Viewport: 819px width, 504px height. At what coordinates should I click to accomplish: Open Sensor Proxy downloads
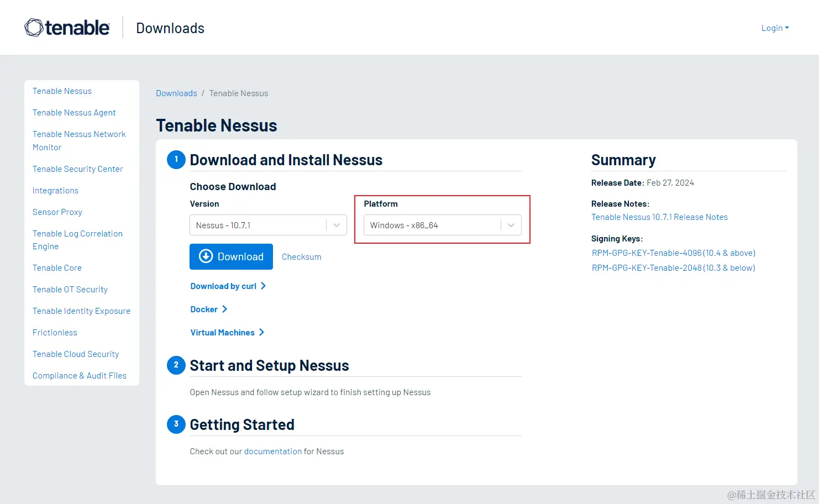tap(57, 212)
